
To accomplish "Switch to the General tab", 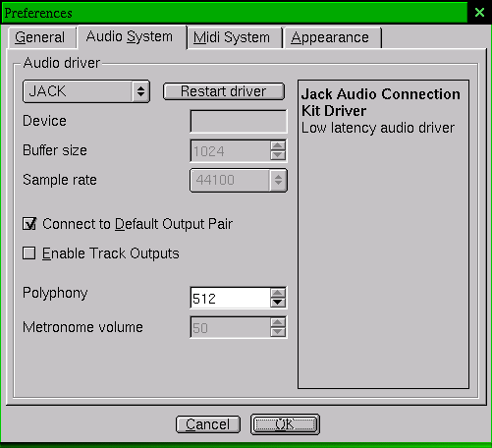I will 40,37.
